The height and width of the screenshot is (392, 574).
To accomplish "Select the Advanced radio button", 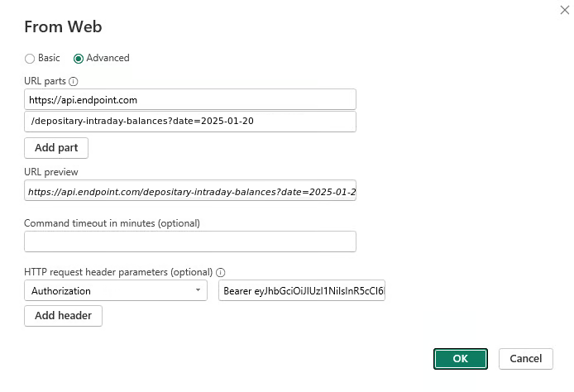I will [x=79, y=59].
